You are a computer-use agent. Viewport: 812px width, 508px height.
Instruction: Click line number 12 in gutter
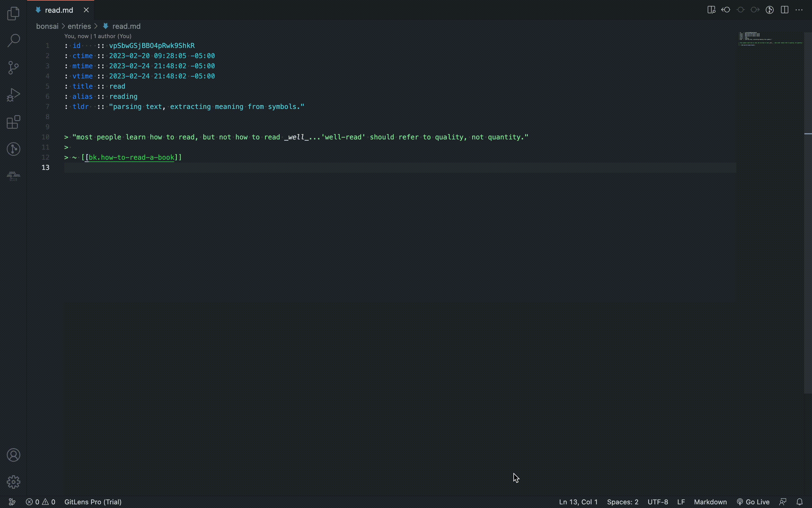pos(45,157)
